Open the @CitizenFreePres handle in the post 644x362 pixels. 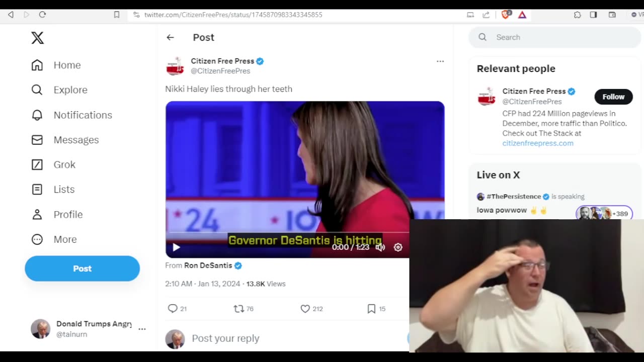tap(220, 71)
